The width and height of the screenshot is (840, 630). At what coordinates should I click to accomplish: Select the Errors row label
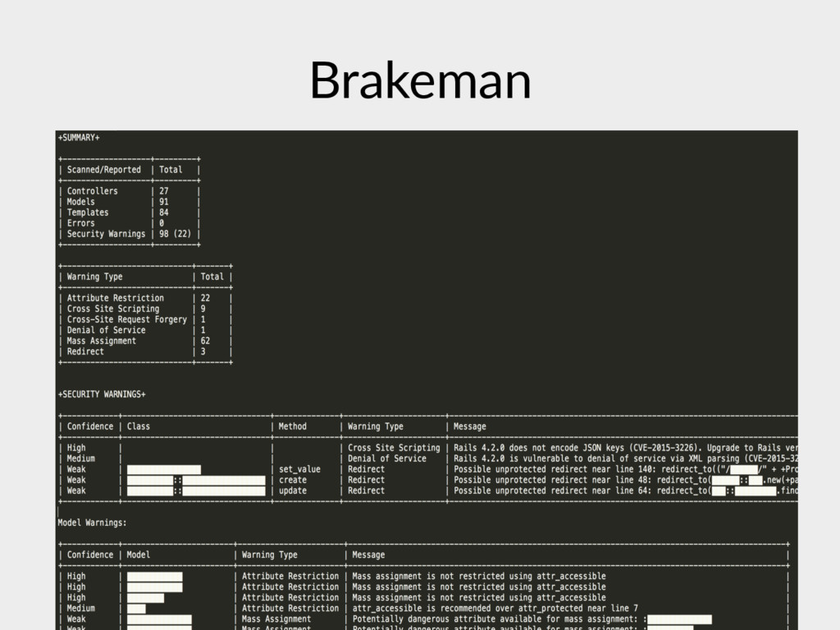[x=81, y=223]
